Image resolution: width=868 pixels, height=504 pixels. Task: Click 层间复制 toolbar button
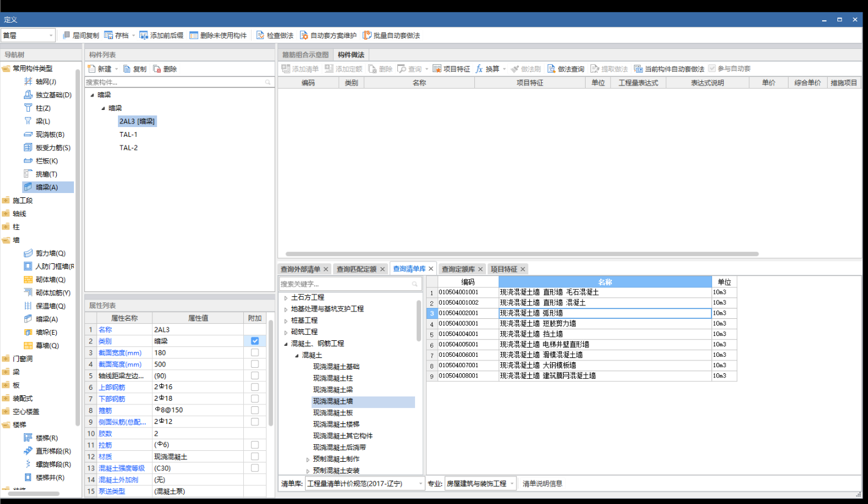pos(81,35)
